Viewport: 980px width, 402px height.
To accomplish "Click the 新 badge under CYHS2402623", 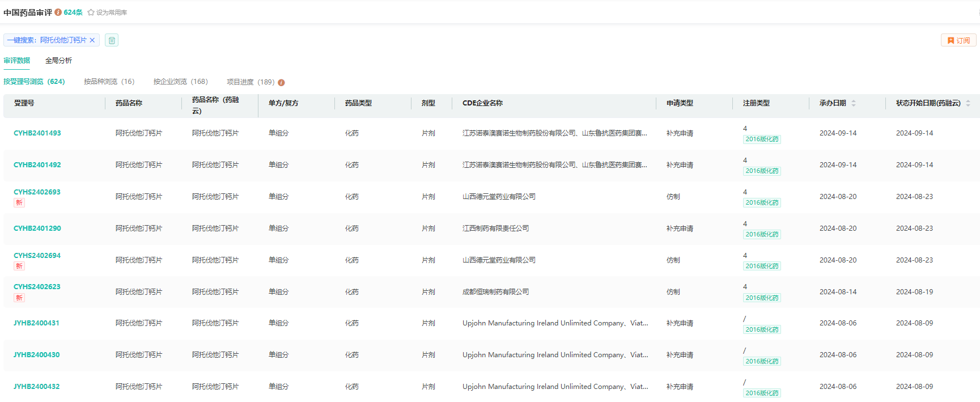I will (19, 298).
